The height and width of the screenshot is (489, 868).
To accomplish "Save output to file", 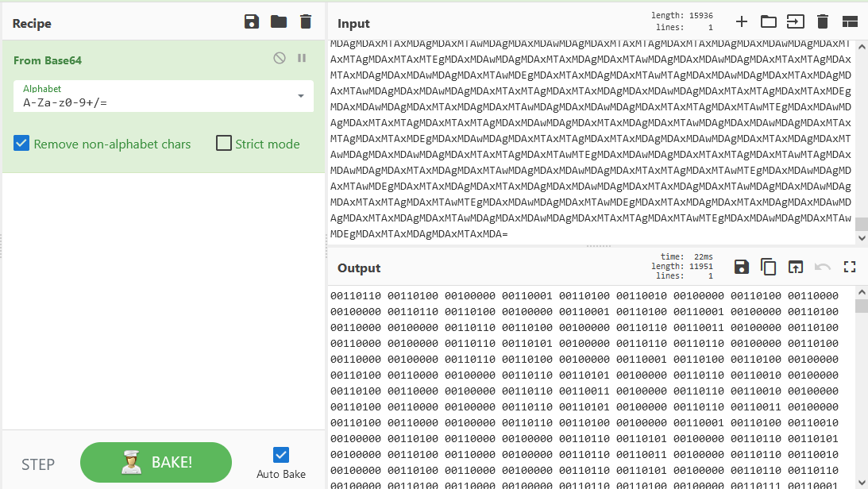I will [x=741, y=268].
